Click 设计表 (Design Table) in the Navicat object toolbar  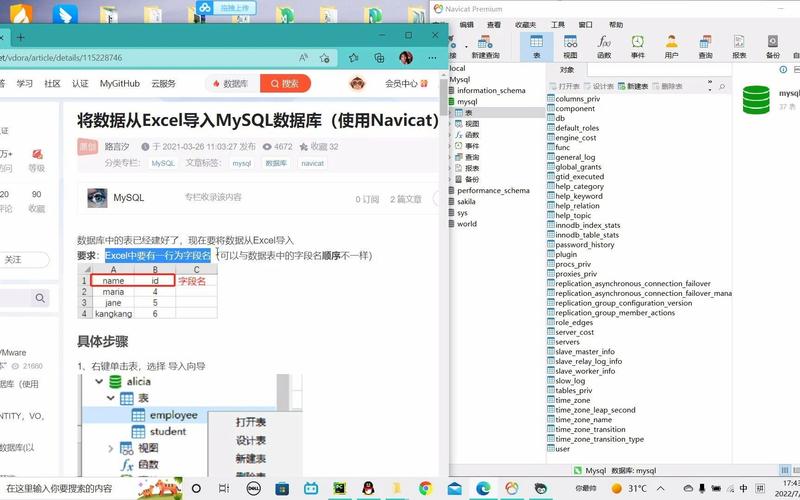599,86
